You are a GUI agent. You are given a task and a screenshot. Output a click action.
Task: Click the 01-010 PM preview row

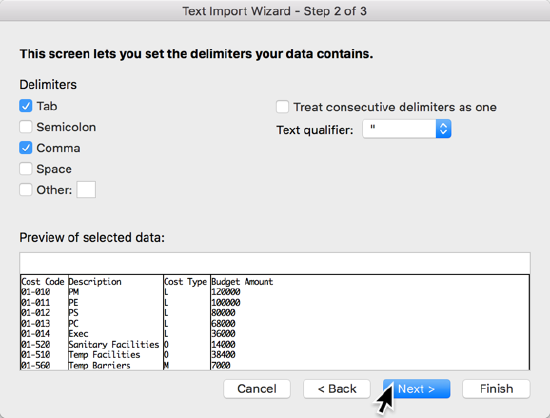pyautogui.click(x=275, y=292)
